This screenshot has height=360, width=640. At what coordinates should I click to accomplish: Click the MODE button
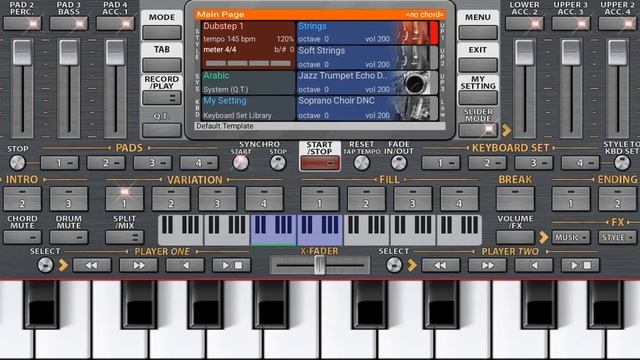click(x=162, y=32)
